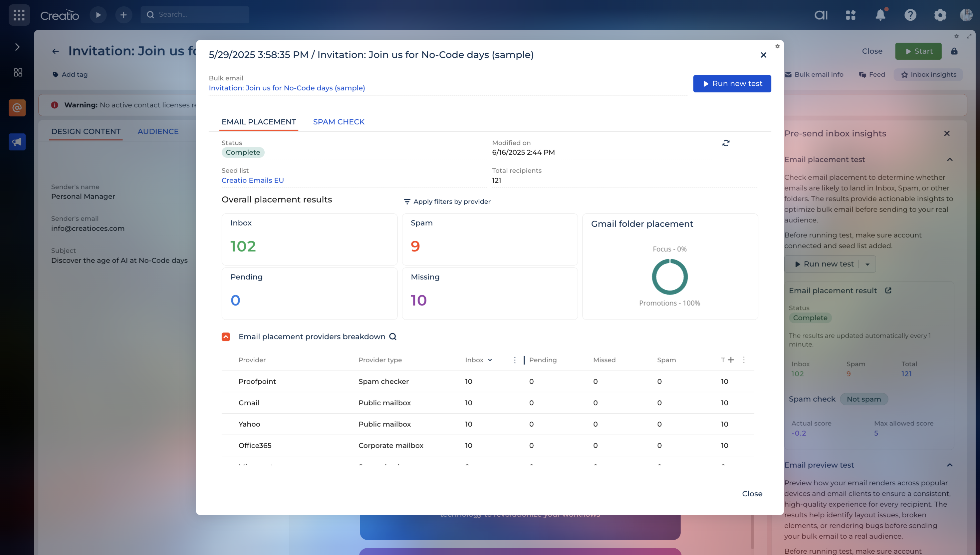Switch to the SPAM CHECK tab
Image resolution: width=980 pixels, height=555 pixels.
338,122
